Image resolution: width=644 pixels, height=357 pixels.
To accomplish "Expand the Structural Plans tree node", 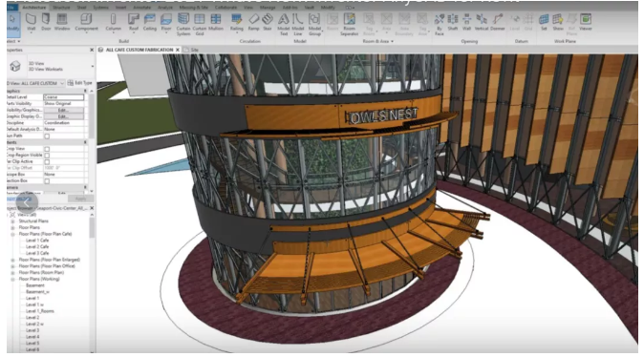I will pyautogui.click(x=12, y=221).
